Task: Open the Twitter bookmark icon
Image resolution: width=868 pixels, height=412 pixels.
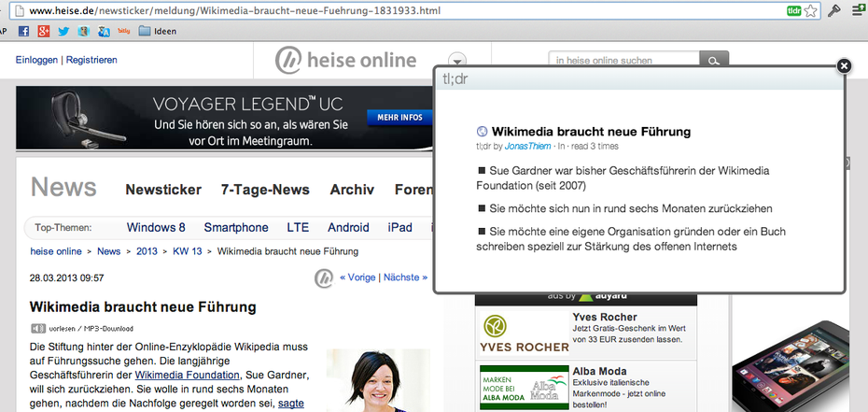Action: [x=63, y=31]
